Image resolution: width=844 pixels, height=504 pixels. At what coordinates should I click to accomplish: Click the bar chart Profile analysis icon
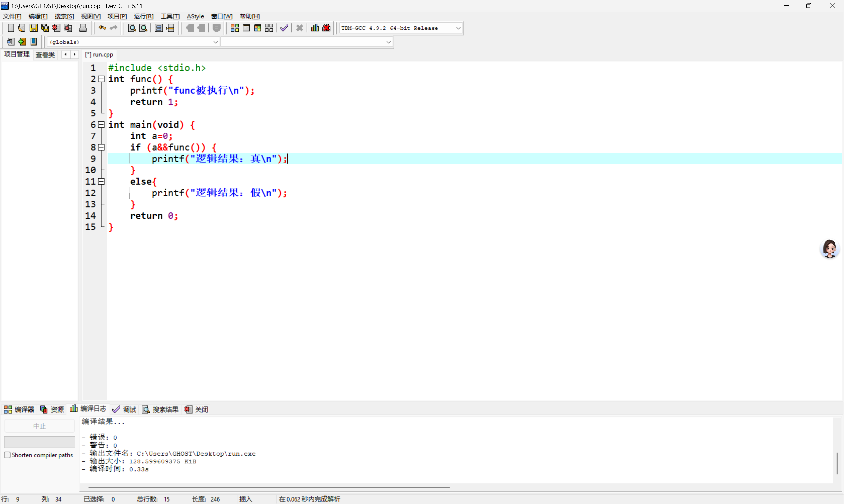[315, 28]
